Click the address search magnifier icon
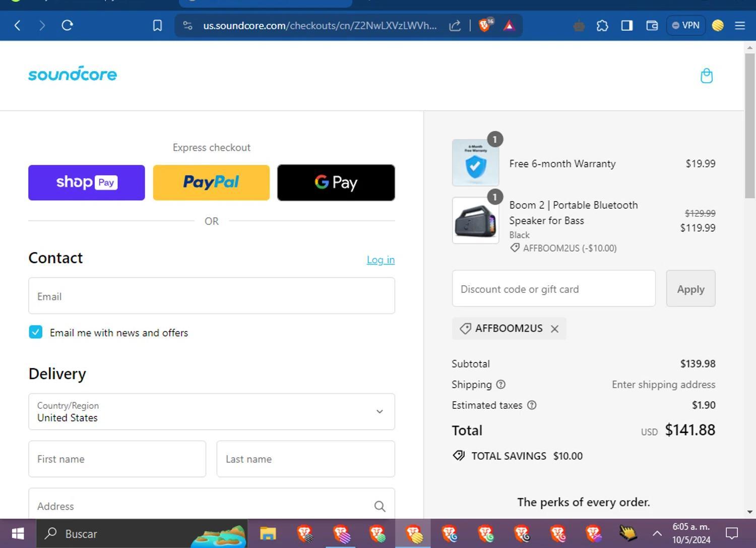756x548 pixels. pos(380,506)
